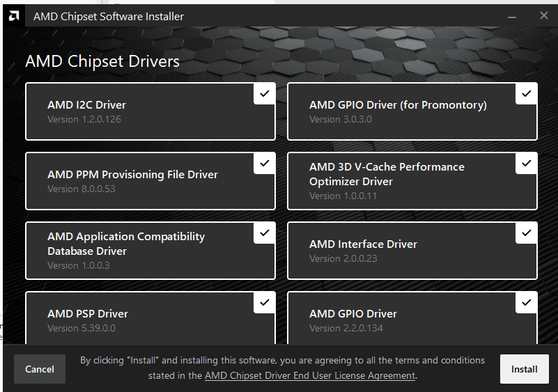This screenshot has width=558, height=392.
Task: Open AMD Chipset Driver End User License Agreement
Action: pyautogui.click(x=310, y=375)
